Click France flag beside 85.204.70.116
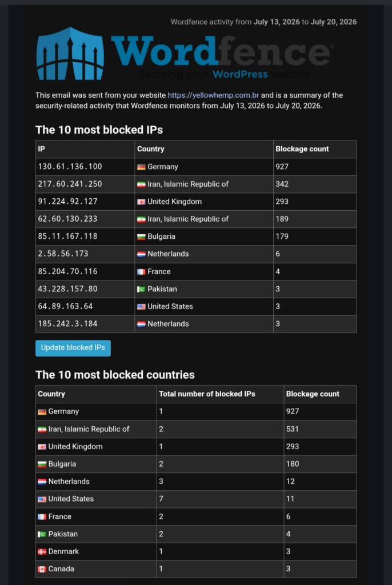Viewport: 392px width, 585px height. (141, 271)
